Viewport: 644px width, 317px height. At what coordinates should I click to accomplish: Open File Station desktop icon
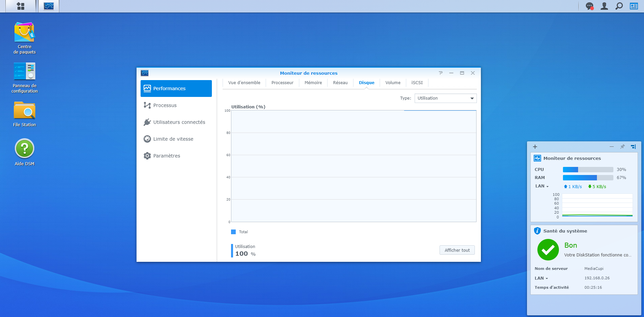[x=25, y=114]
